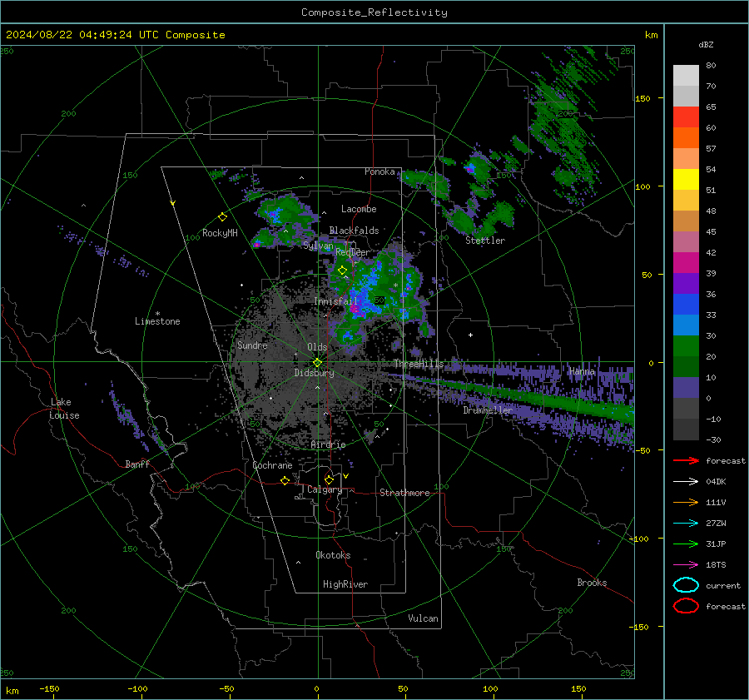
Task: Click the Vulcan town label
Action: [x=424, y=618]
